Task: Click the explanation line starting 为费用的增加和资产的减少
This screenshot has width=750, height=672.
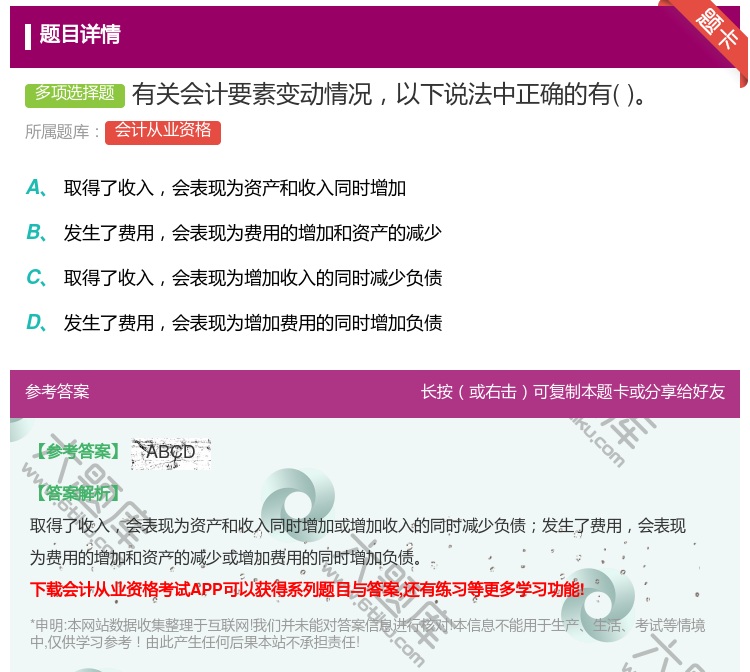Action: (226, 557)
